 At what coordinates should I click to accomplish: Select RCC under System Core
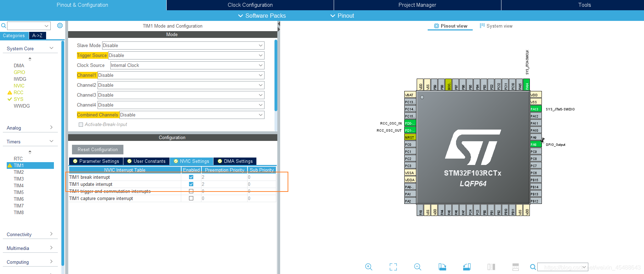(x=18, y=92)
